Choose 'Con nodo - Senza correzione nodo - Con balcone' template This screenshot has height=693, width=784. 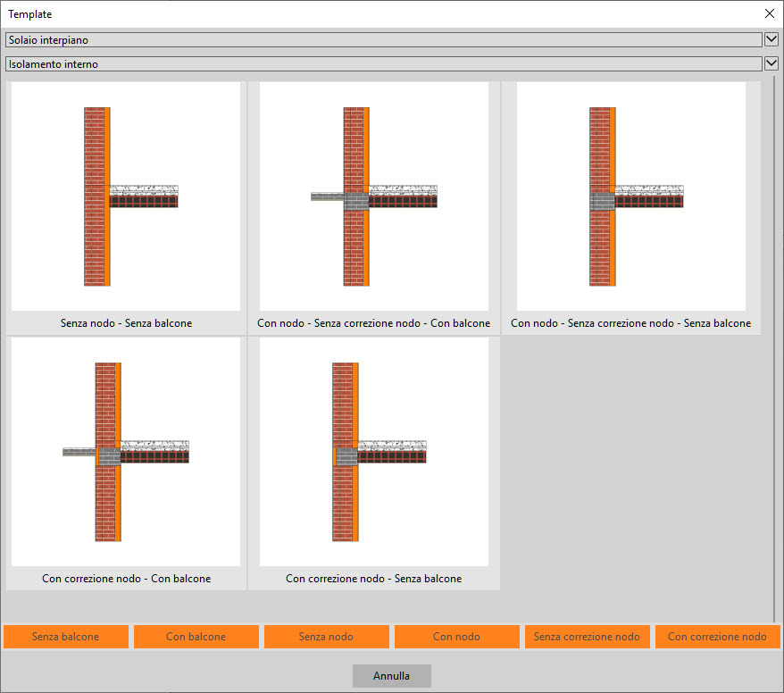[x=374, y=196]
